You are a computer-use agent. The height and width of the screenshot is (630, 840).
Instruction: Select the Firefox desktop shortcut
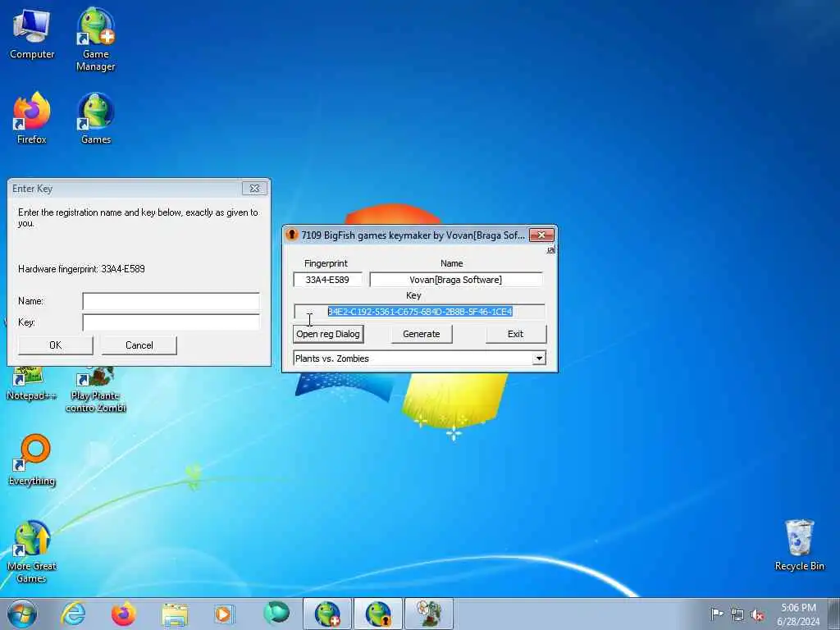[x=32, y=118]
